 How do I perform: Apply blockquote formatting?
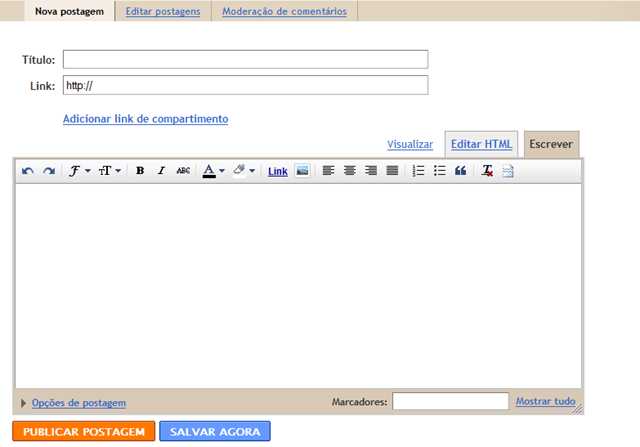460,171
